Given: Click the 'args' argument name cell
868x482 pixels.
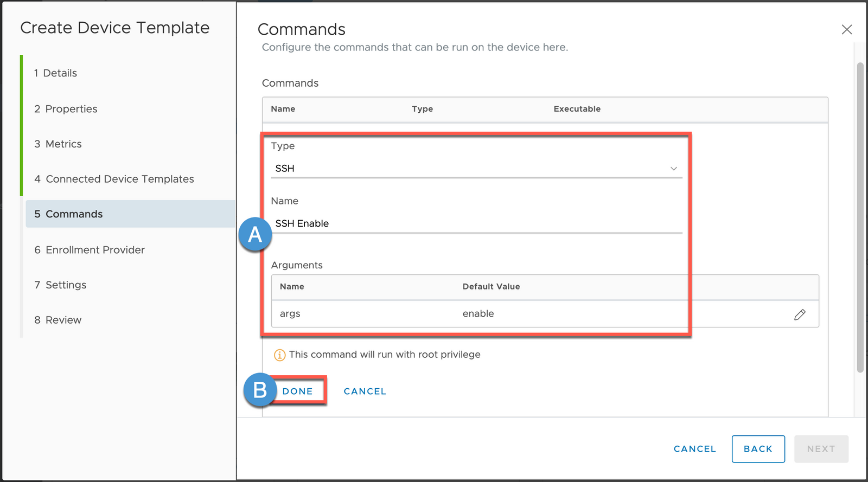Looking at the screenshot, I should pyautogui.click(x=290, y=314).
